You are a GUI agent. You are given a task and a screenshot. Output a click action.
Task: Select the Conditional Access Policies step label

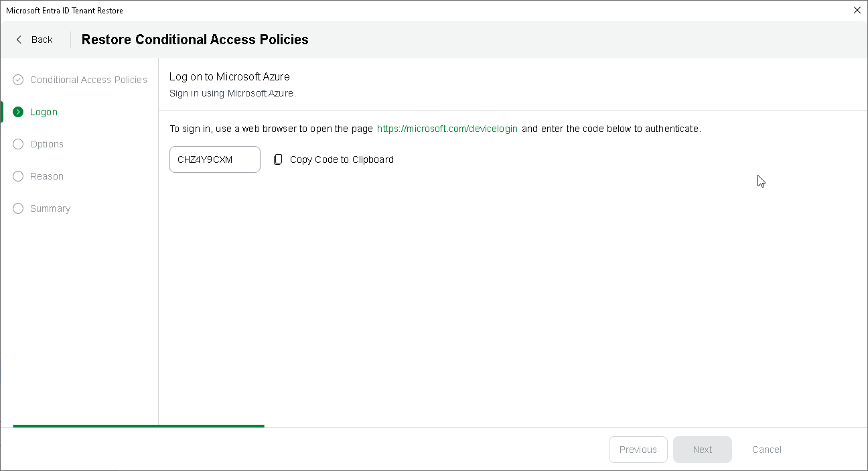click(x=88, y=80)
